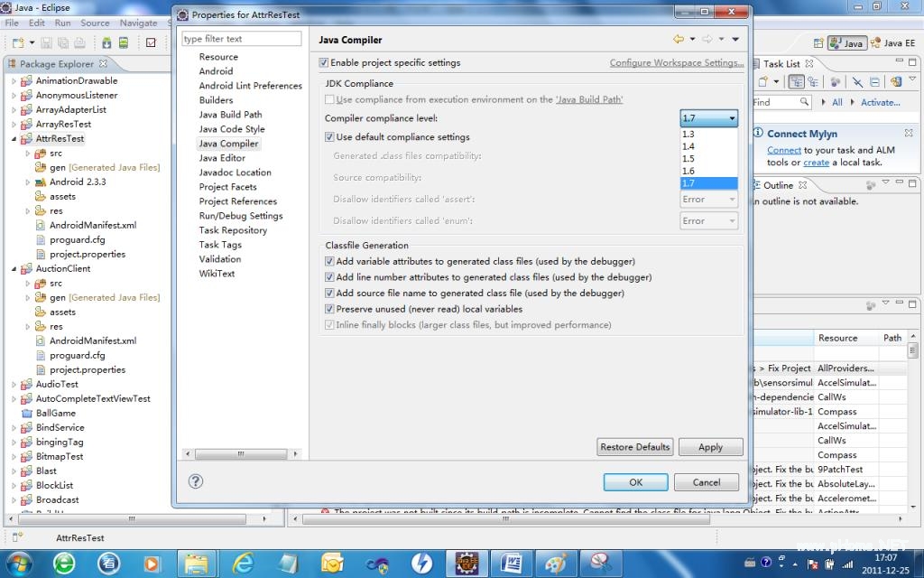Click the New Task icon in Task List
924x578 pixels.
pyautogui.click(x=763, y=82)
